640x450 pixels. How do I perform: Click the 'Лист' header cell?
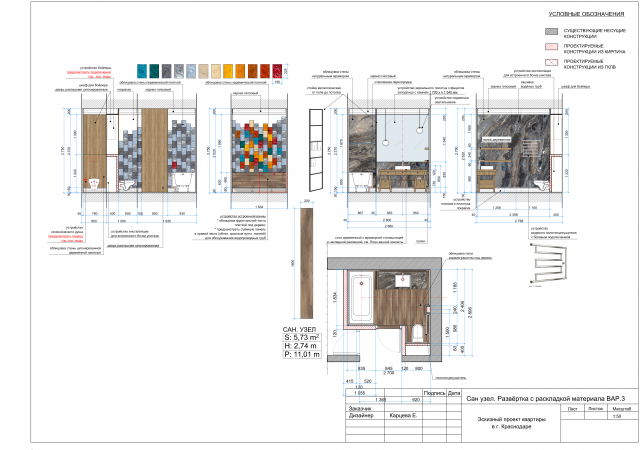click(573, 408)
